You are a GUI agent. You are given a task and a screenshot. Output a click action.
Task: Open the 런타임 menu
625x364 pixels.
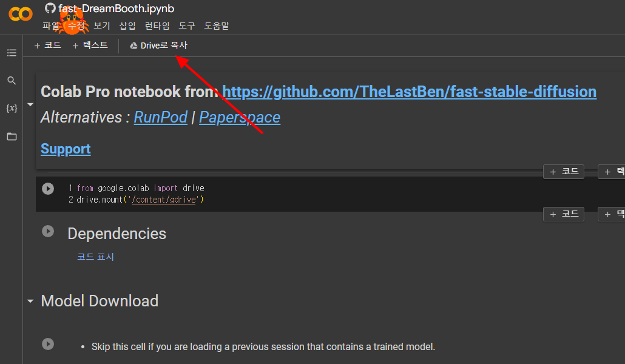coord(157,26)
